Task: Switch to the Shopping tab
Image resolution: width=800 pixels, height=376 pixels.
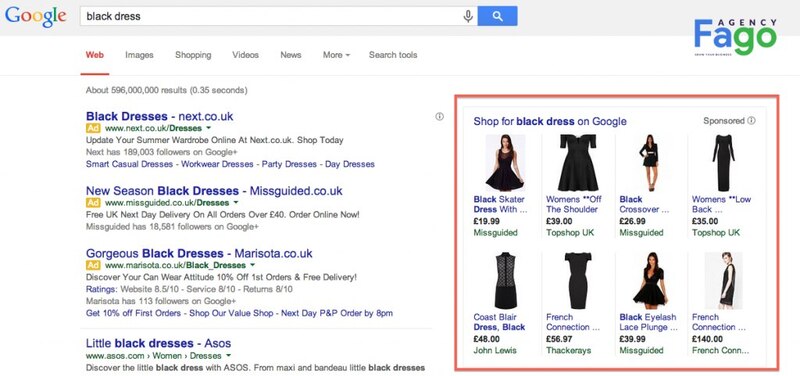Action: click(x=193, y=55)
